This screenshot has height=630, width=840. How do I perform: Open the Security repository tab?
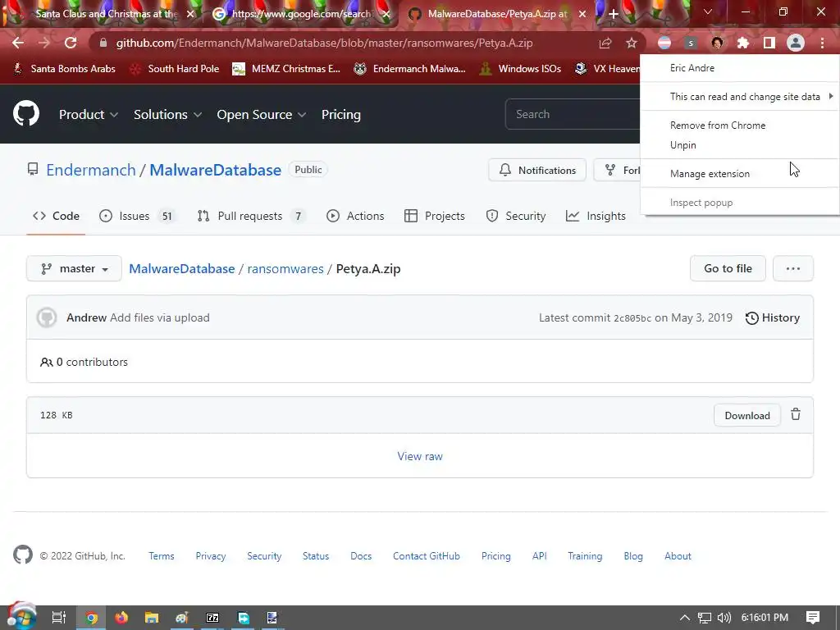click(x=516, y=216)
